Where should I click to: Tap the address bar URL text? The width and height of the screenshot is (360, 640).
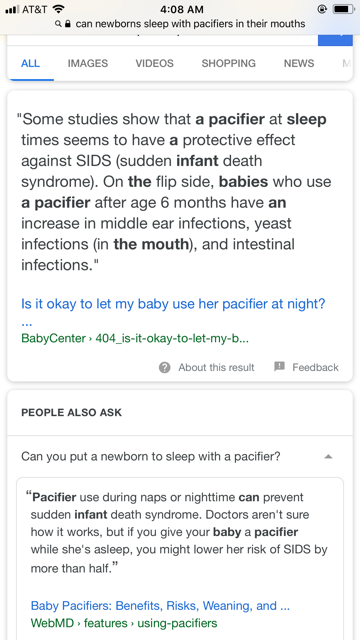click(x=190, y=24)
